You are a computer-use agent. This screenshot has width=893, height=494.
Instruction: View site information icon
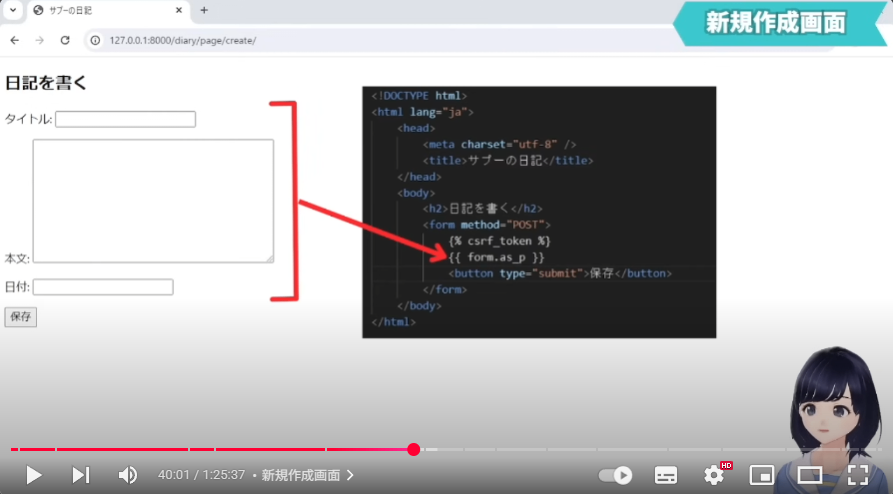click(96, 40)
